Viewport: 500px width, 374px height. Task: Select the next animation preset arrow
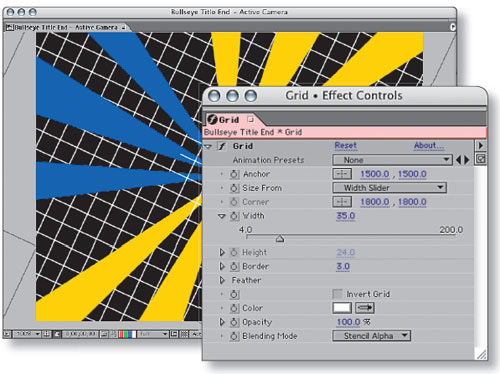[467, 160]
